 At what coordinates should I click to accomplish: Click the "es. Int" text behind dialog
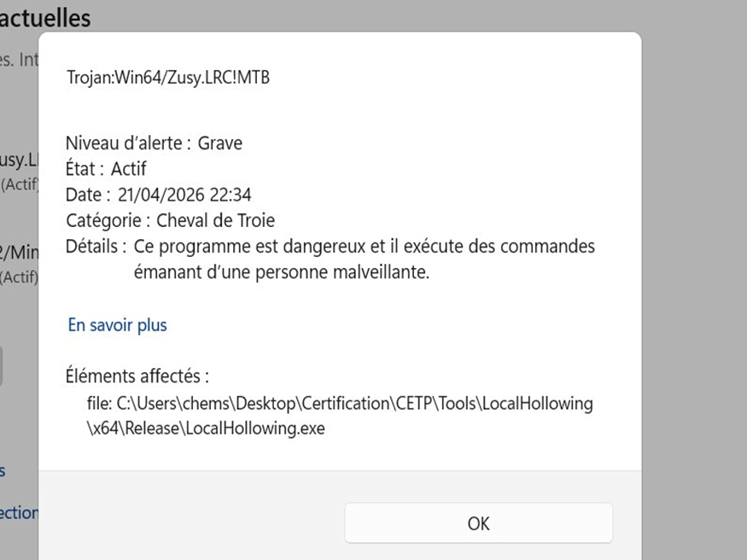19,60
